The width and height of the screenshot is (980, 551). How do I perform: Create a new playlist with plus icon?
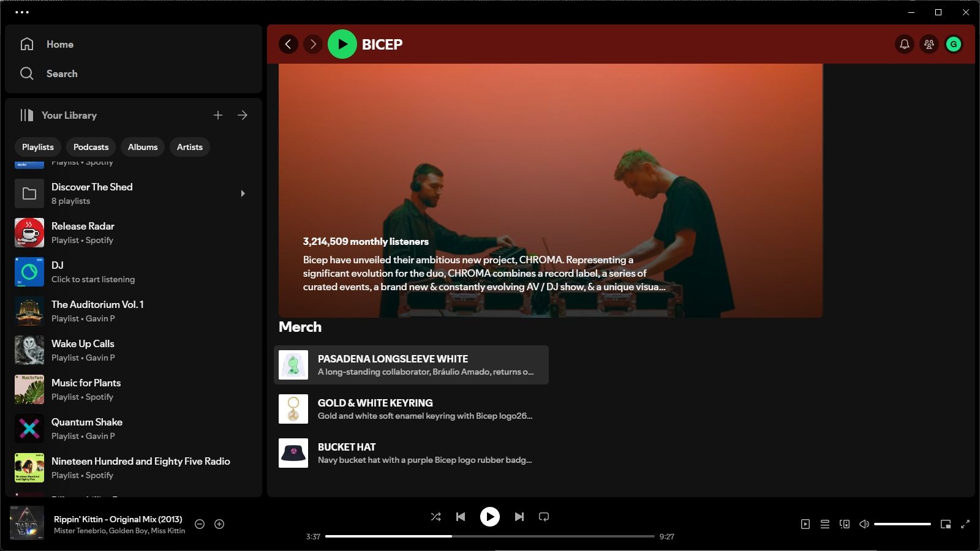point(218,115)
